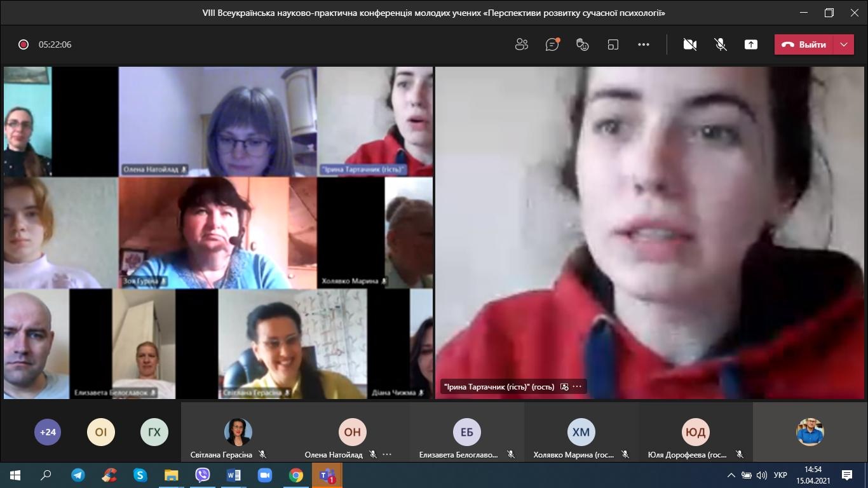
Task: Click Олена Натойлад name in participant strip
Action: pyautogui.click(x=334, y=455)
